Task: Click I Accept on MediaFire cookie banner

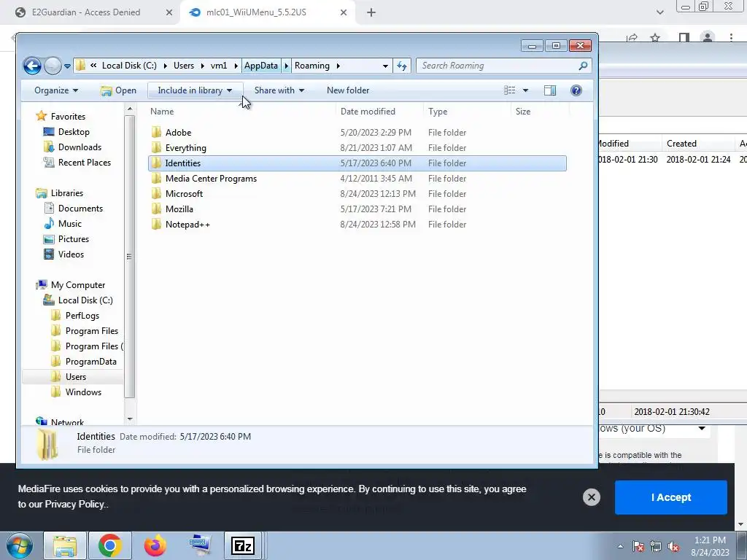Action: click(671, 497)
